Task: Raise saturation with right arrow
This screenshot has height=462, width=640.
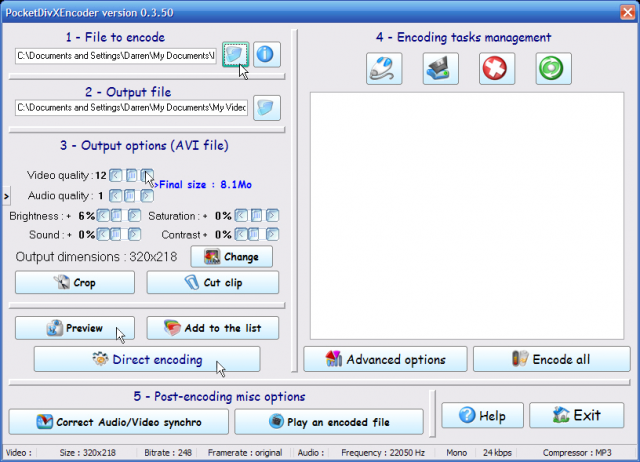Action: pyautogui.click(x=272, y=215)
